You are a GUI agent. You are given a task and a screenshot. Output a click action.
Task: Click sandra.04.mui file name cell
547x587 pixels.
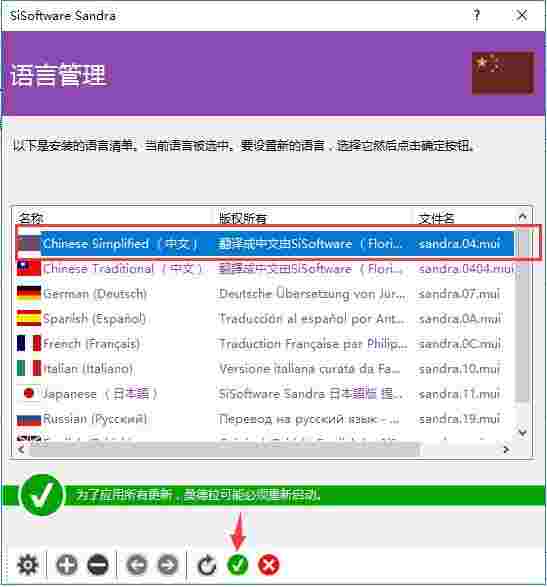pos(459,244)
